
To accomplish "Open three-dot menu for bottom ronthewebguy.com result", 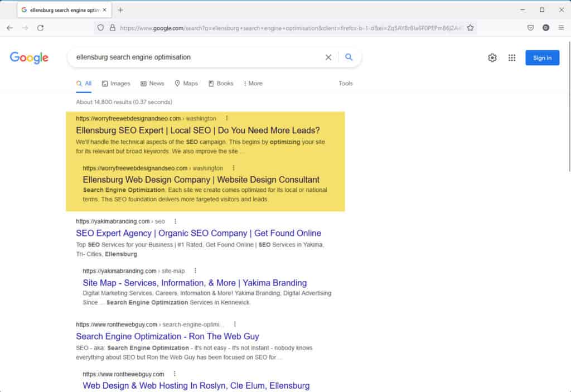I will coord(175,374).
